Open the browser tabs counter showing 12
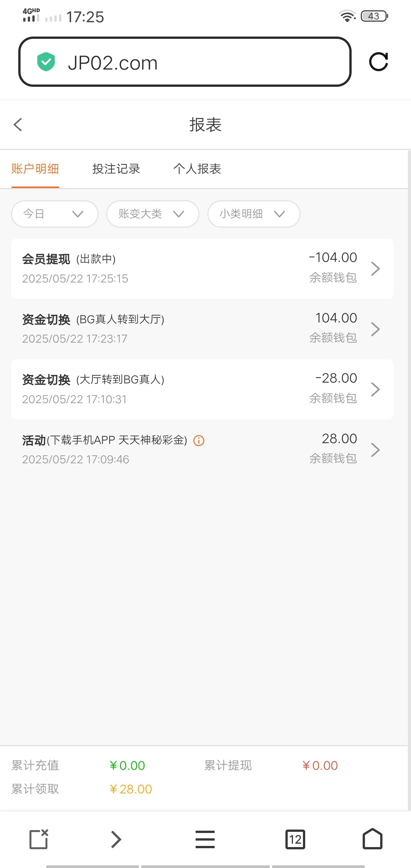This screenshot has width=411, height=868. pos(295,839)
